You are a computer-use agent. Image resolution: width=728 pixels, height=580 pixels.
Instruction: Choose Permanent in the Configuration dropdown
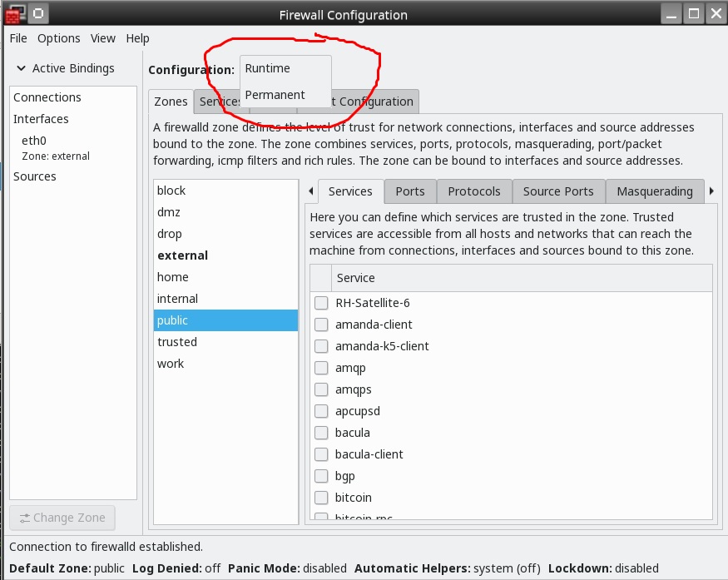pyautogui.click(x=275, y=95)
